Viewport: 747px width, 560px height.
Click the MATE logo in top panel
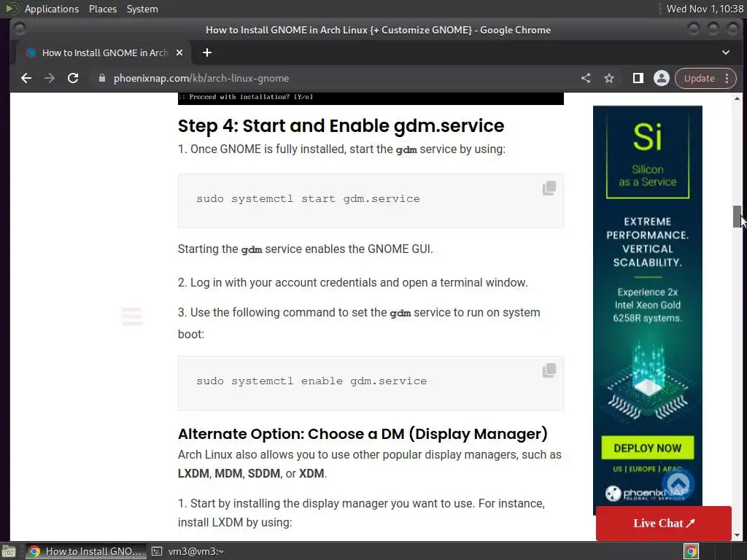pyautogui.click(x=12, y=9)
